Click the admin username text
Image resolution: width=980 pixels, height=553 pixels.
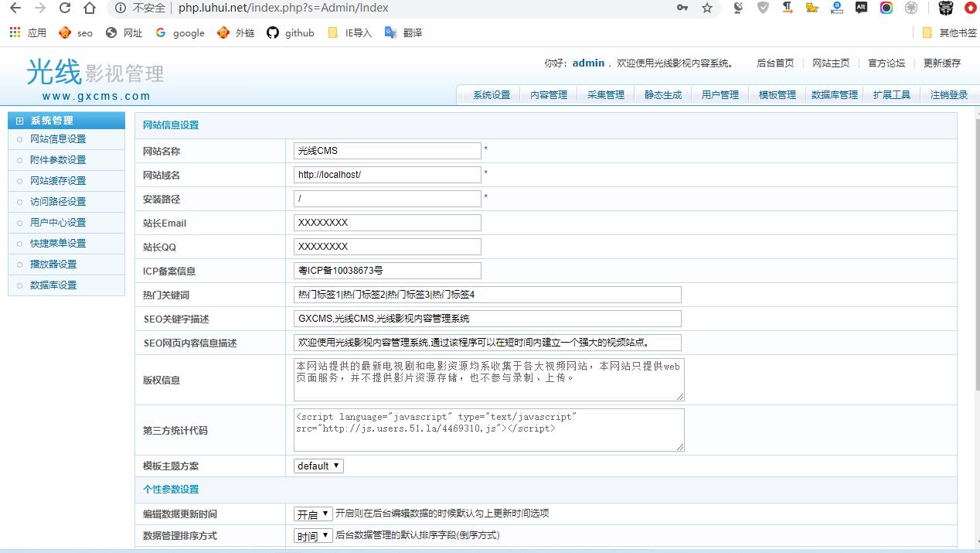pos(588,63)
